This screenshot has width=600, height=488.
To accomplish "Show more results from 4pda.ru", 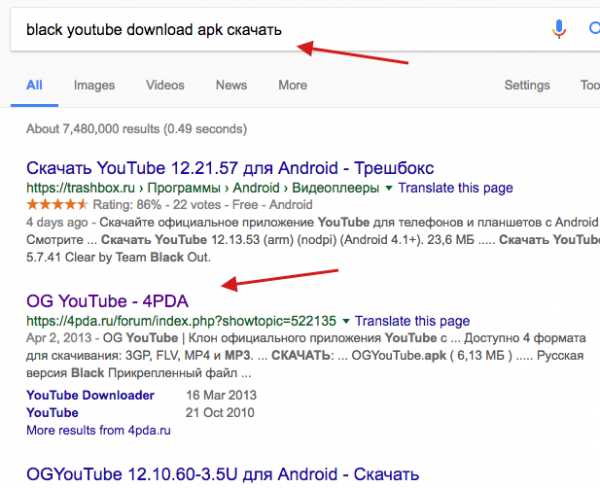I will (x=98, y=430).
